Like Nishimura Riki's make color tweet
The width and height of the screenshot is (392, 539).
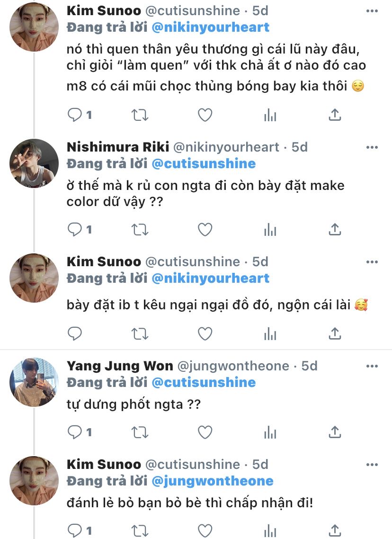click(x=205, y=230)
